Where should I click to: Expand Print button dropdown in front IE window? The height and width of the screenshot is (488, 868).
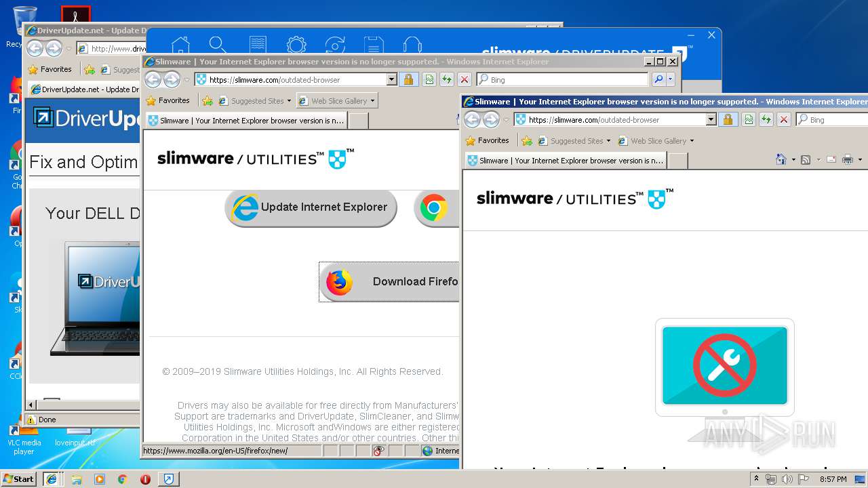click(860, 160)
